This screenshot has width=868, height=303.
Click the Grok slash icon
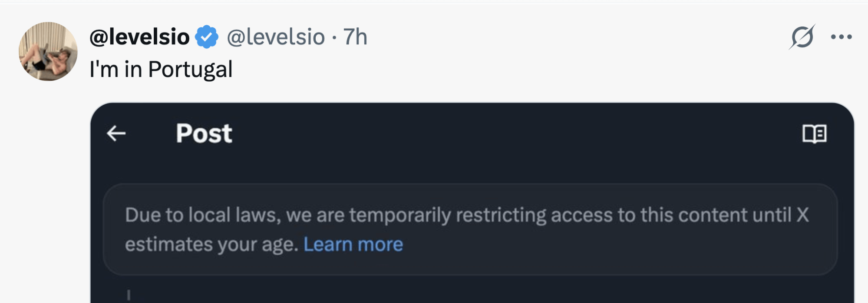pos(802,37)
